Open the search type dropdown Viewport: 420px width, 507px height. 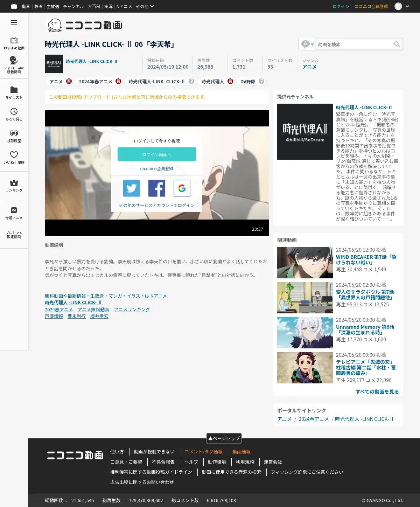point(308,44)
